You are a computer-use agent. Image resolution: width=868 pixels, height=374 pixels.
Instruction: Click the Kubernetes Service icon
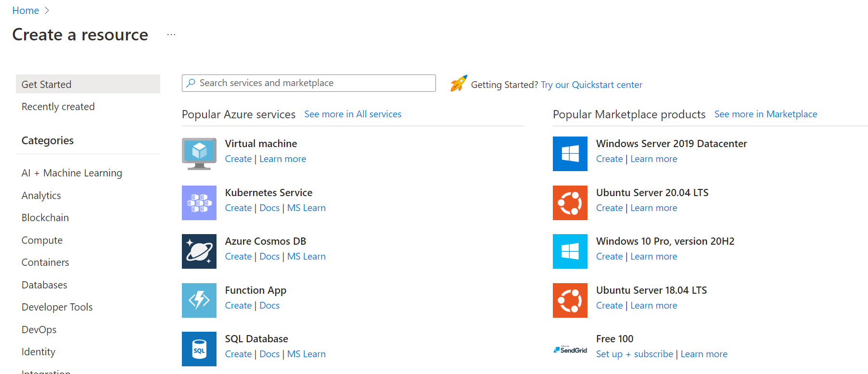click(199, 203)
